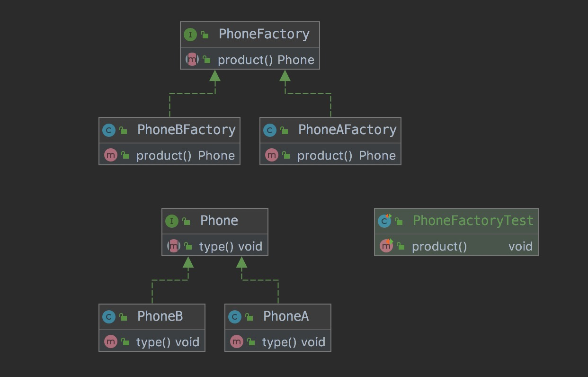Select the PhoneFactoryTest class title
588x377 pixels.
[473, 221]
